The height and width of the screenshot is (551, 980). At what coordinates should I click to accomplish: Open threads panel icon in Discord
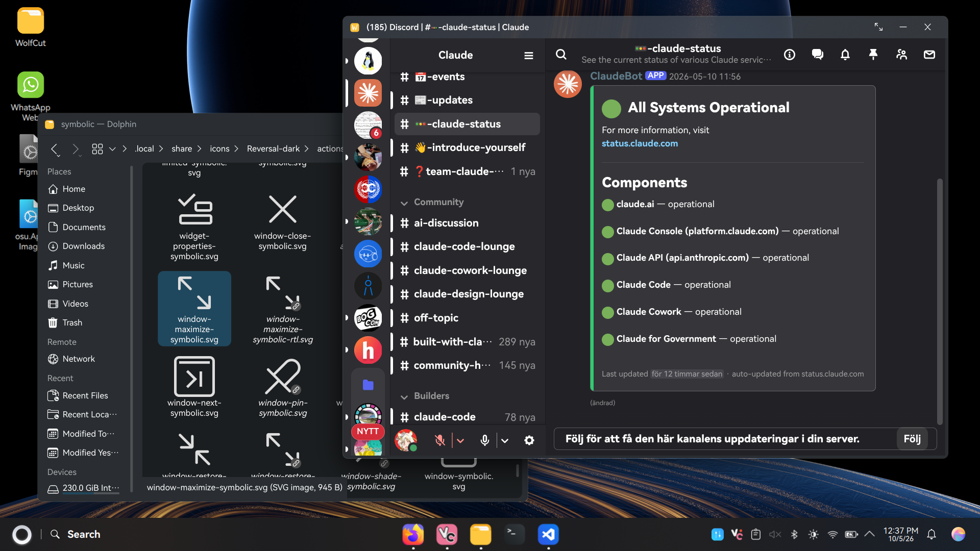[x=818, y=55]
